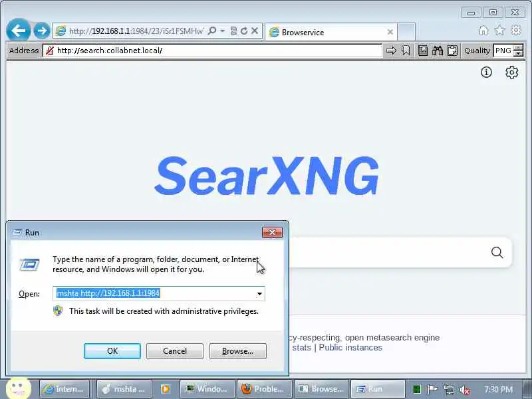Decrease Quality with the spinner down arrow
532x399 pixels.
click(519, 54)
